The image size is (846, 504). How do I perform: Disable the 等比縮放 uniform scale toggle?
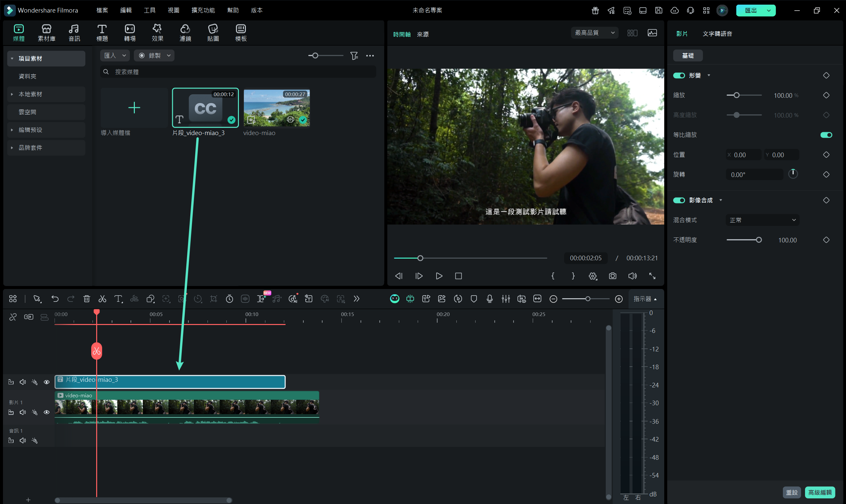[x=826, y=135]
